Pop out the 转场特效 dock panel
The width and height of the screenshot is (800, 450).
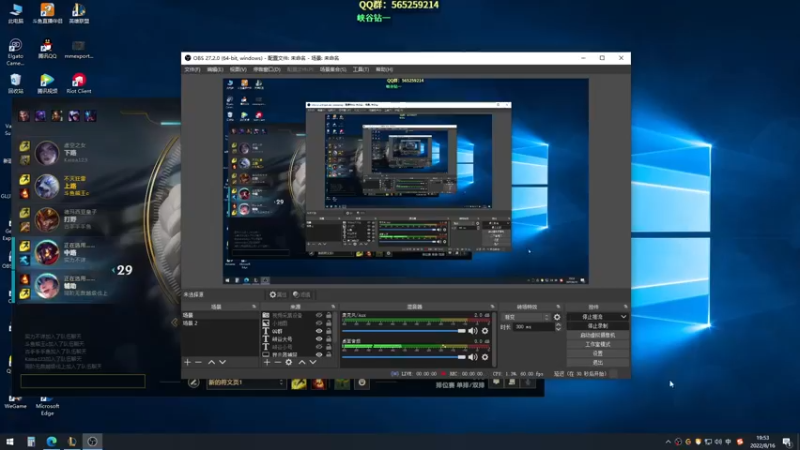coord(558,307)
